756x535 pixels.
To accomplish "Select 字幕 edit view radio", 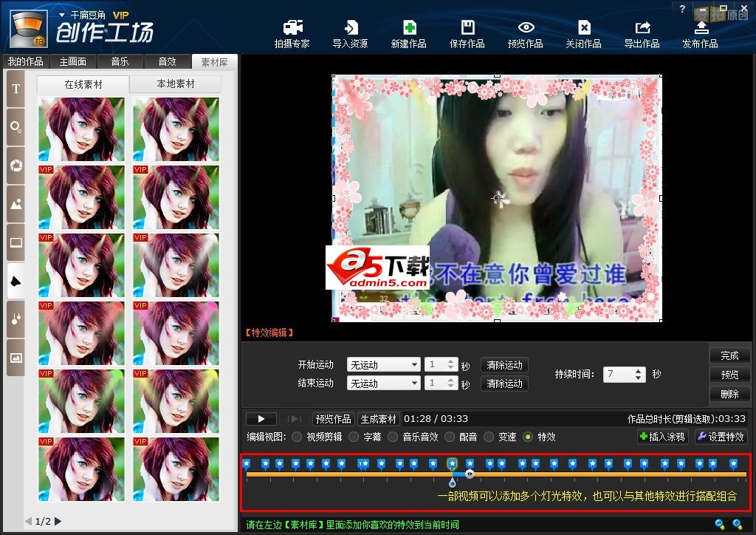I will [x=354, y=437].
